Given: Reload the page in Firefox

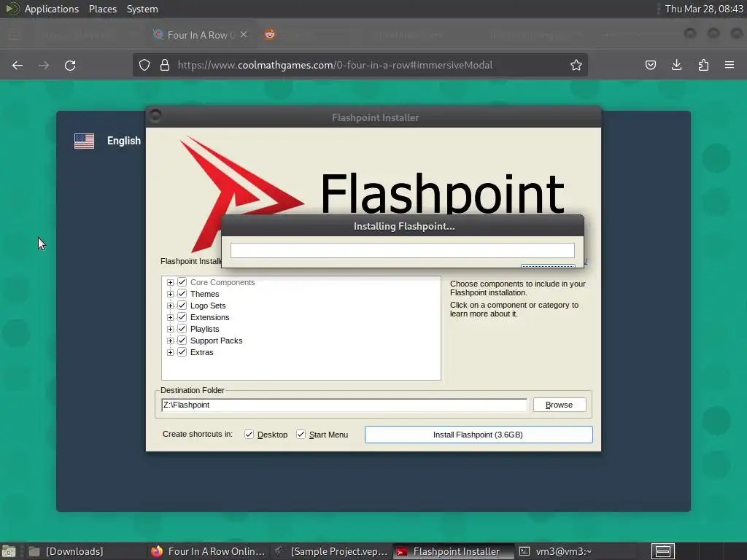Looking at the screenshot, I should 70,65.
